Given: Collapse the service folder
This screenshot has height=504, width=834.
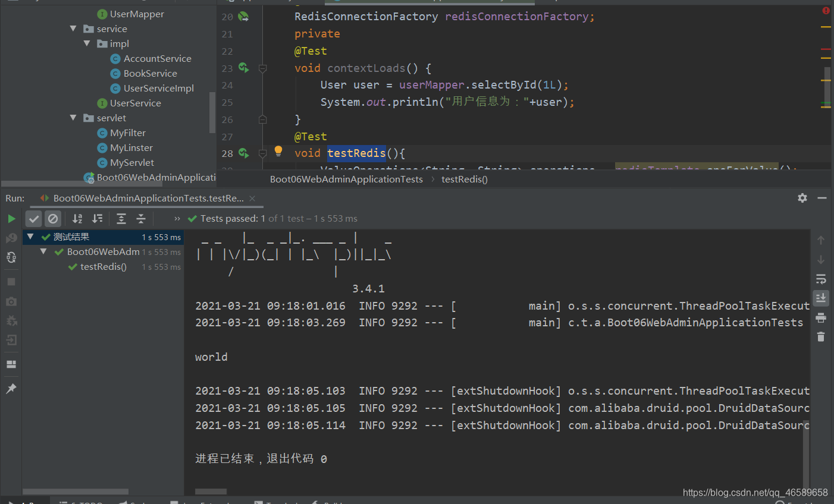Looking at the screenshot, I should tap(73, 29).
